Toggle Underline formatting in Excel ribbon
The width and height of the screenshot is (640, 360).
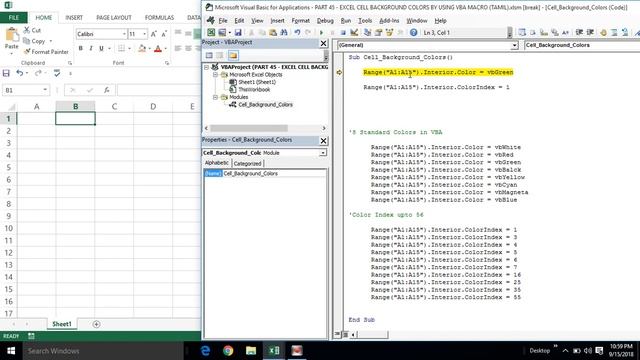[101, 49]
